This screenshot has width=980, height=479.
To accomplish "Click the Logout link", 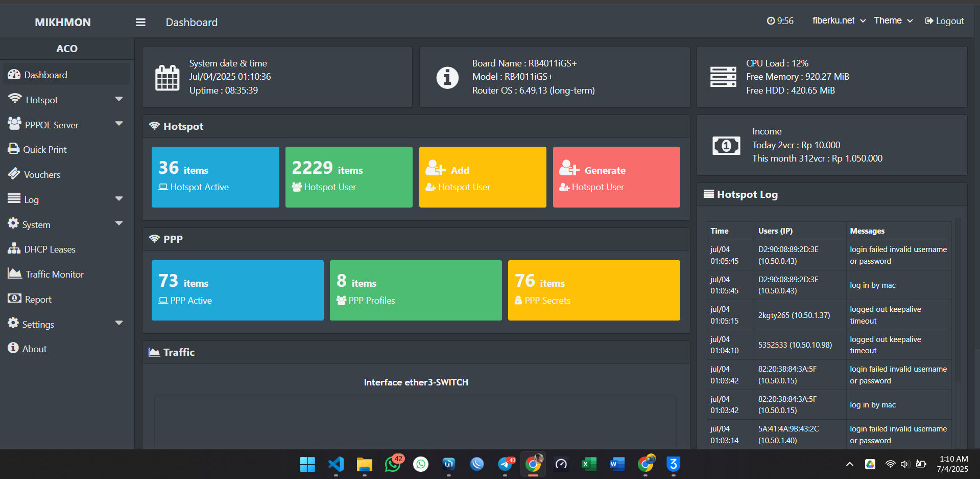I will tap(945, 21).
